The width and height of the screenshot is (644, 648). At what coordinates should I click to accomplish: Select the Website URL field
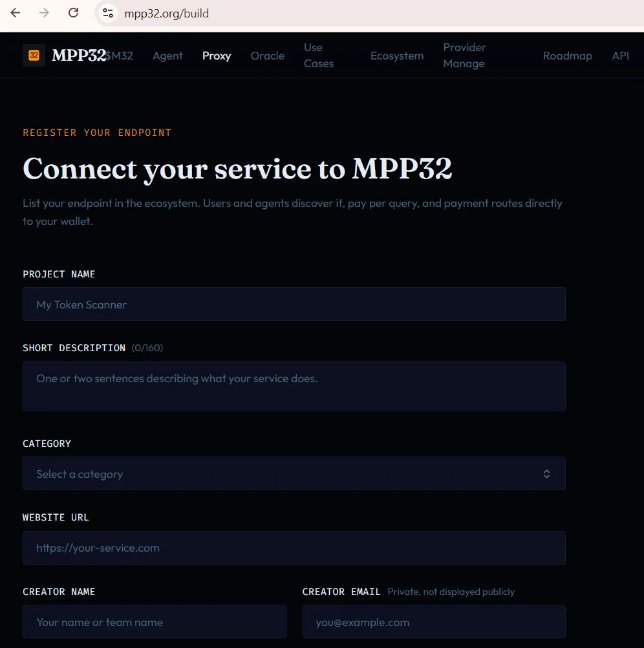click(294, 548)
